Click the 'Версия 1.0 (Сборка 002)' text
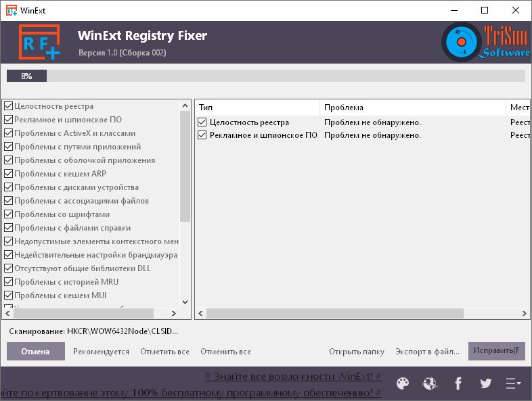Viewport: 532px width, 401px height. (x=122, y=53)
